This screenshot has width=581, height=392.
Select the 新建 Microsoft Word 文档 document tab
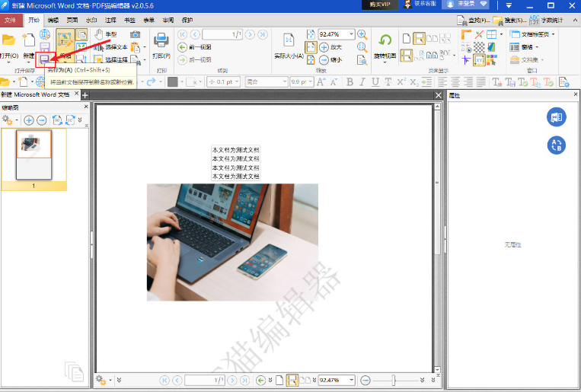coord(35,95)
